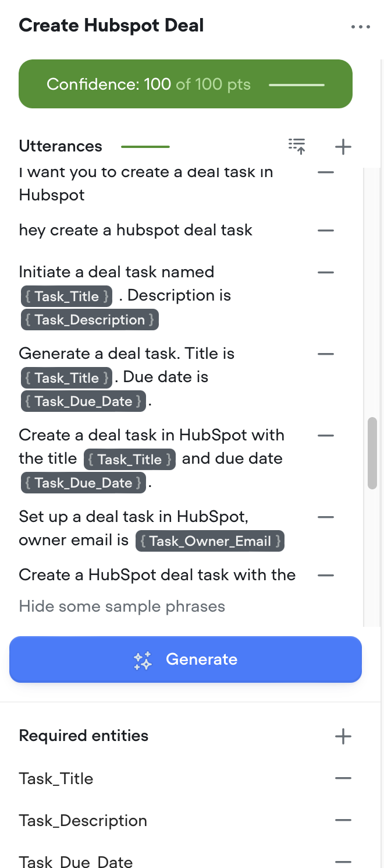Remove Task_Due_Date required entity
Viewport: 384px width, 868px height.
343,861
